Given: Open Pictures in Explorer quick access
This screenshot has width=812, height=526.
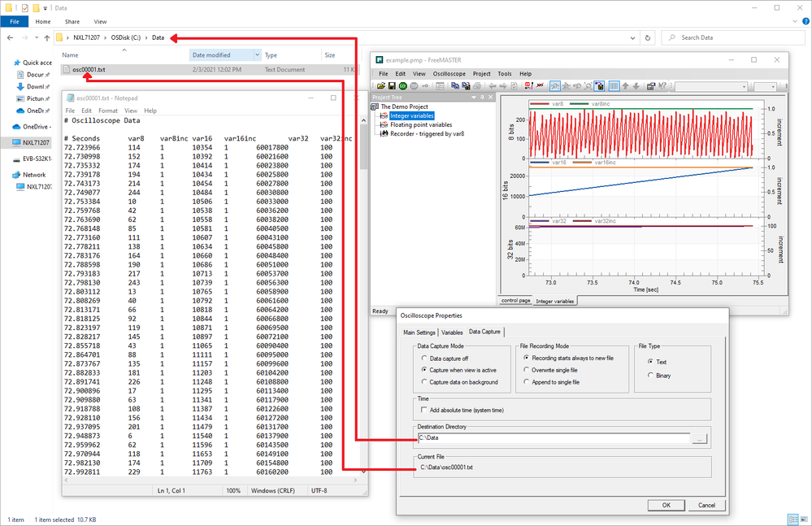Looking at the screenshot, I should 33,98.
